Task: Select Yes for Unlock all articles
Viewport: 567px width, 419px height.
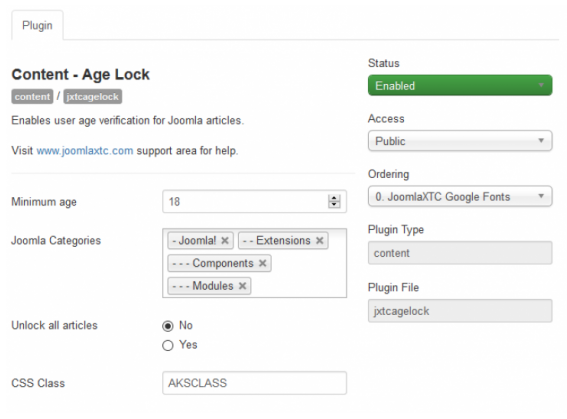Action: tap(167, 346)
